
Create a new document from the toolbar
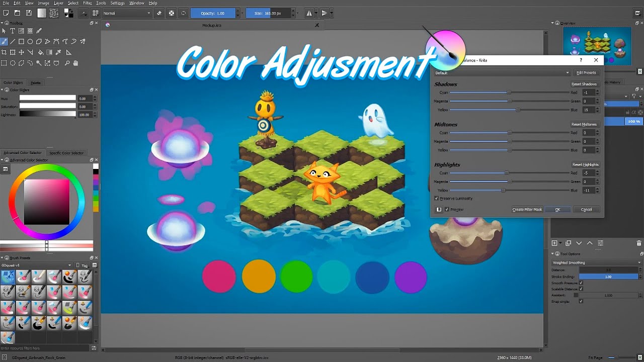pos(6,13)
